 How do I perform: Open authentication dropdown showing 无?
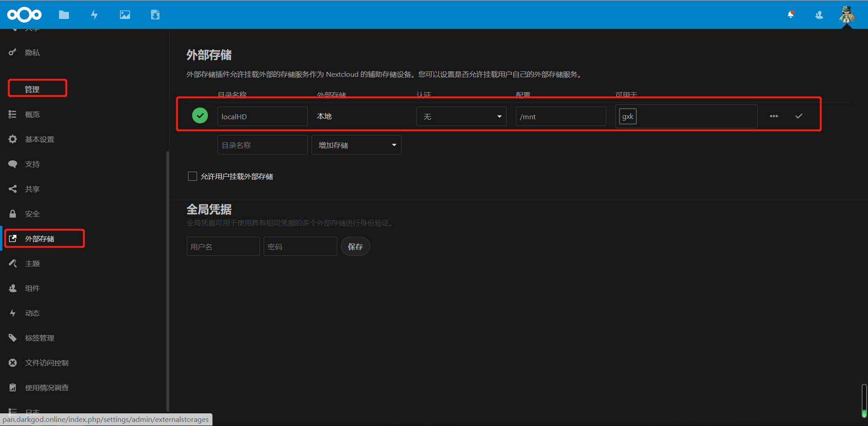461,117
